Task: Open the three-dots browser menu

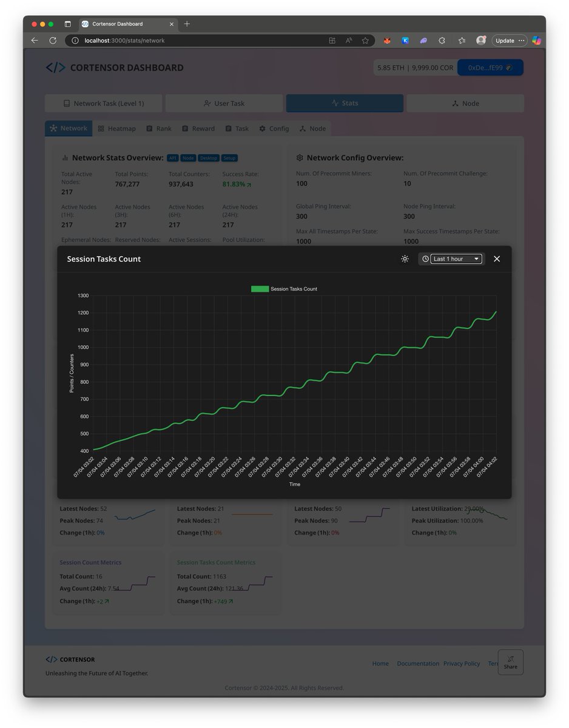Action: coord(522,41)
